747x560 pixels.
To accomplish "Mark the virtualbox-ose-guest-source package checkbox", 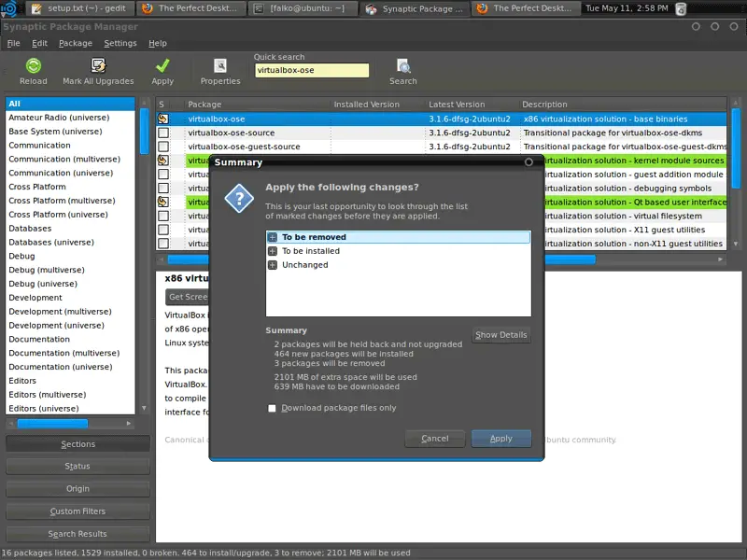I will coord(163,147).
